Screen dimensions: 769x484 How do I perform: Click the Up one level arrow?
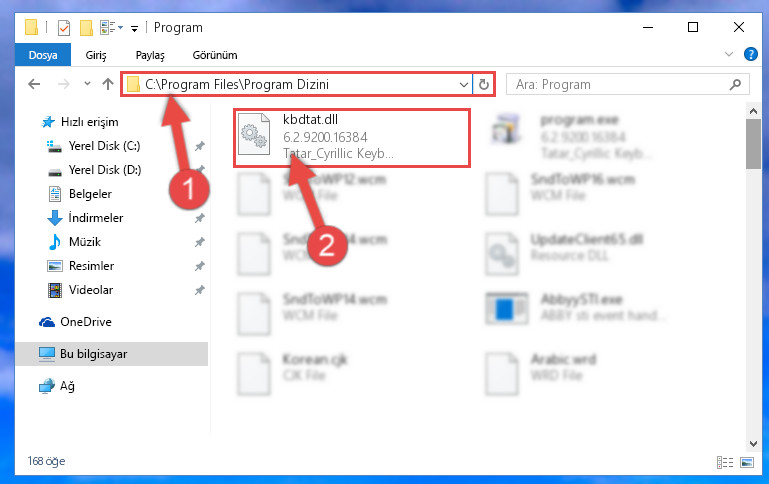coord(108,84)
